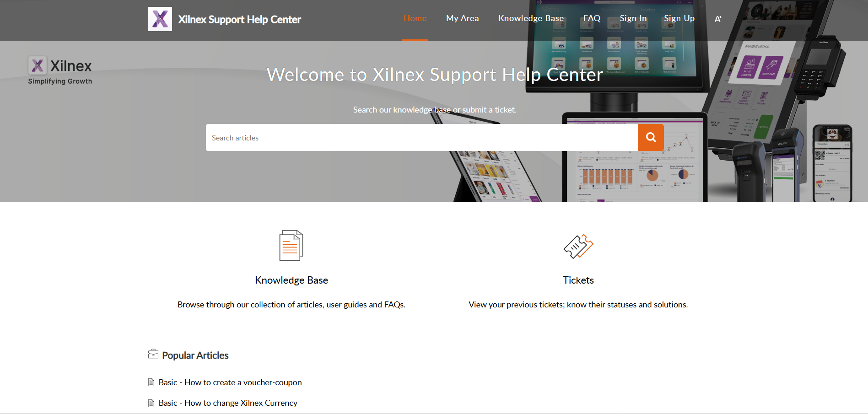Focus the Search articles input field
868x414 pixels.
point(421,138)
